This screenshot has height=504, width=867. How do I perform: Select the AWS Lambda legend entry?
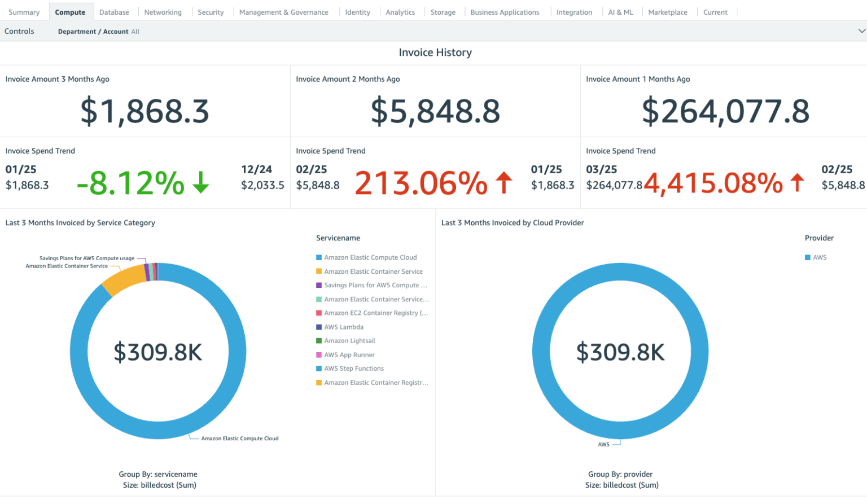[x=319, y=327]
